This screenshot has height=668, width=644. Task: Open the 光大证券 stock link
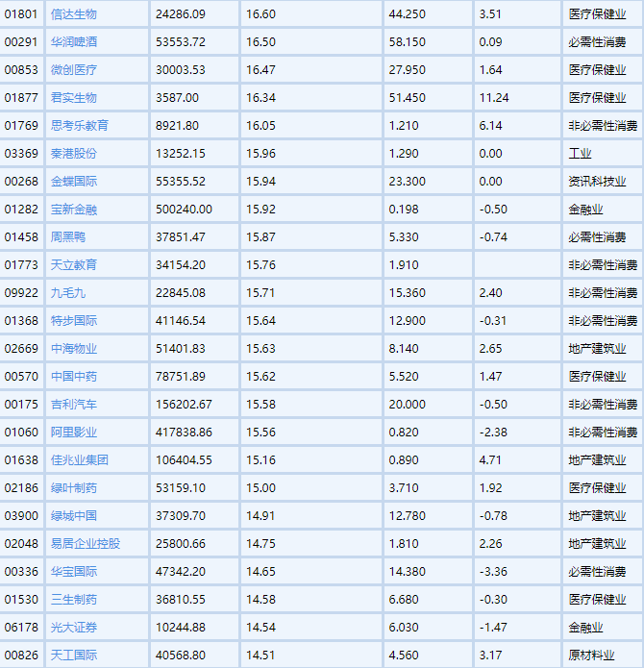tap(74, 628)
